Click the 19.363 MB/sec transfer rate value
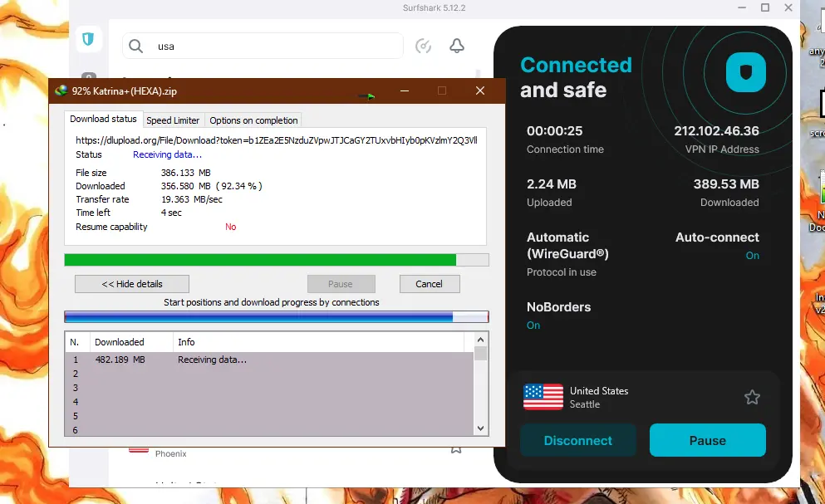Image resolution: width=825 pixels, height=504 pixels. 192,199
